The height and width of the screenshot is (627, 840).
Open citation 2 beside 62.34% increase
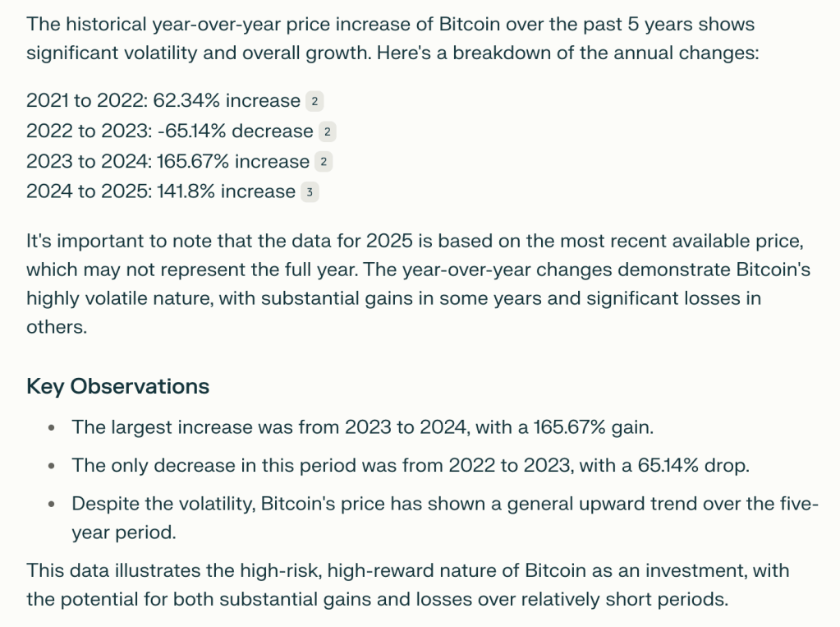(x=314, y=102)
